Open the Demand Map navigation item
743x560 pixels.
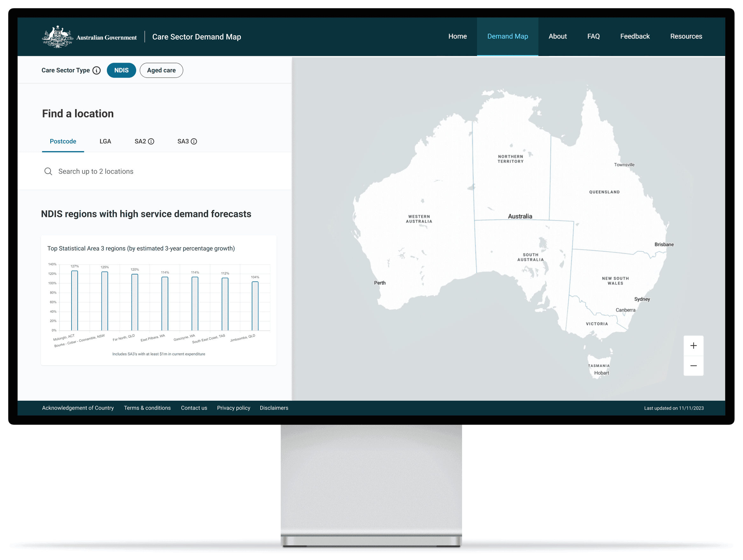[508, 36]
